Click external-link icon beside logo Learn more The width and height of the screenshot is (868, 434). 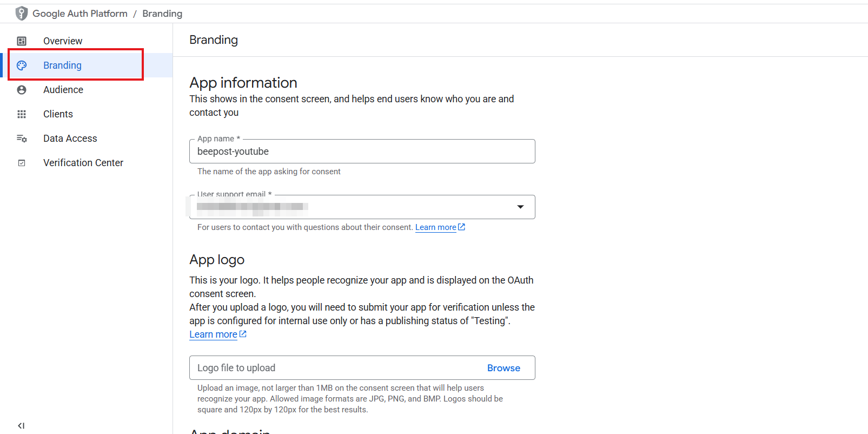click(x=243, y=334)
